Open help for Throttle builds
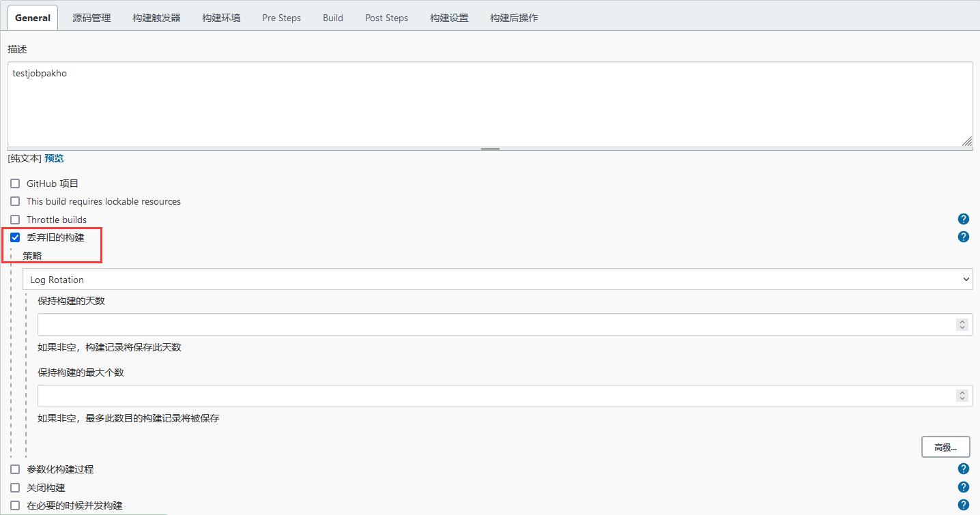The image size is (980, 515). (x=963, y=219)
